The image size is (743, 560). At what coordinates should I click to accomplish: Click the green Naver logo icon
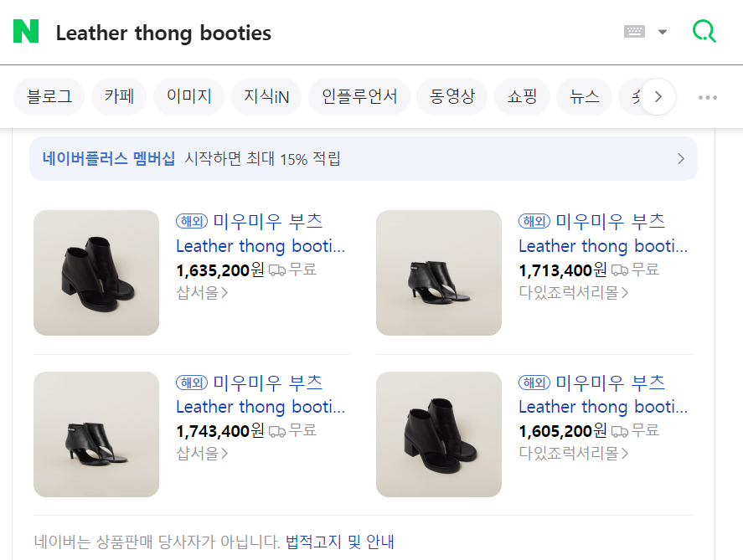(26, 32)
